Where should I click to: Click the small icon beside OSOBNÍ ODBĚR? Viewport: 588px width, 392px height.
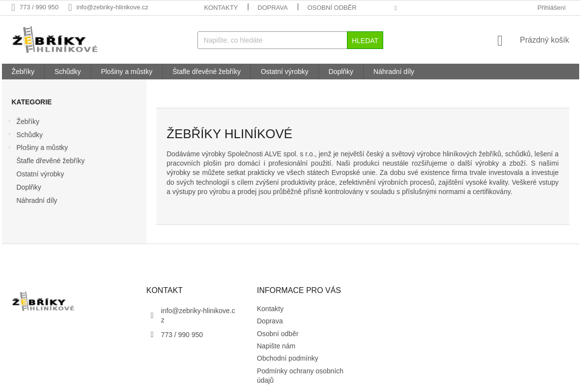coord(395,8)
